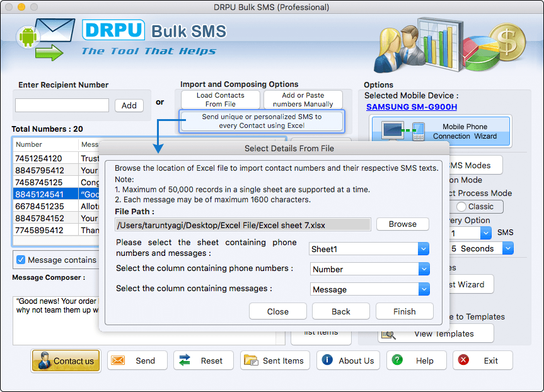Click the red Exit X icon

463,360
